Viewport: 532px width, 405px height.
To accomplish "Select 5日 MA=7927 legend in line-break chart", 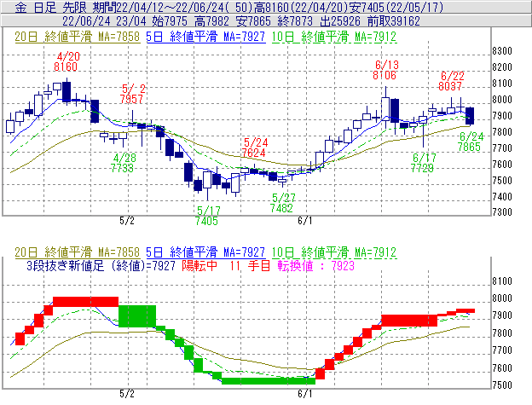I will click(x=205, y=252).
